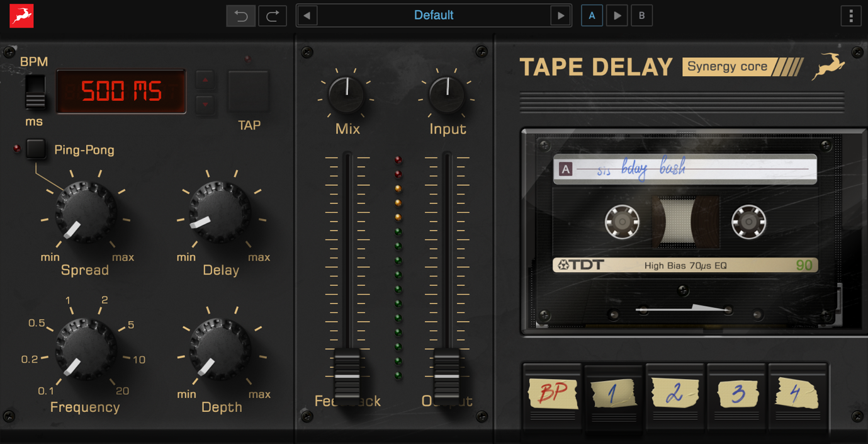Click the Input knob

(x=447, y=96)
